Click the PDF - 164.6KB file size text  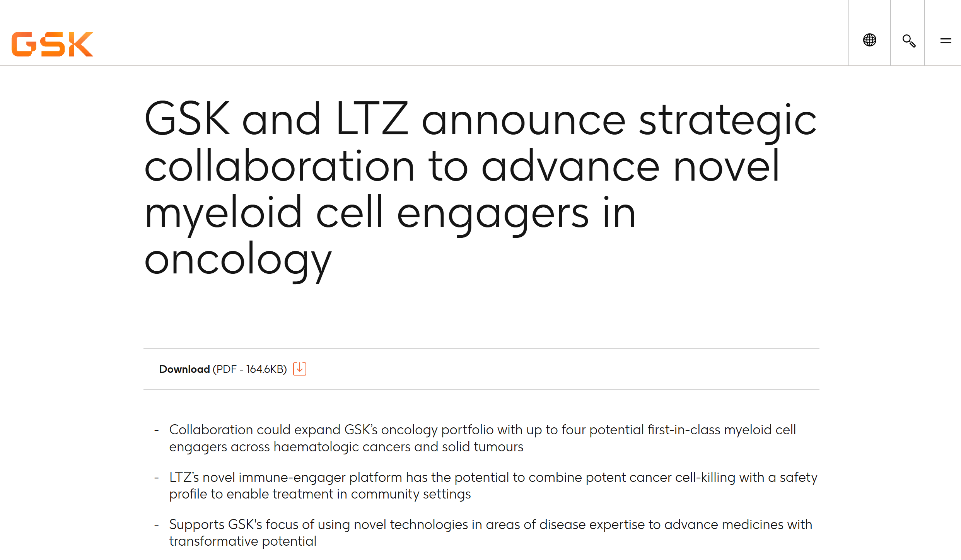pyautogui.click(x=250, y=369)
